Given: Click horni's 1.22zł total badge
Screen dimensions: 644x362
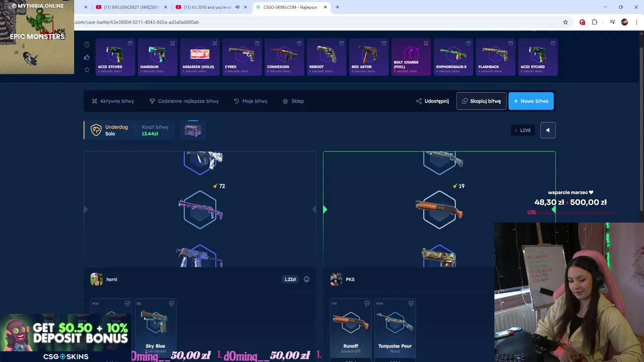Looking at the screenshot, I should pyautogui.click(x=290, y=280).
